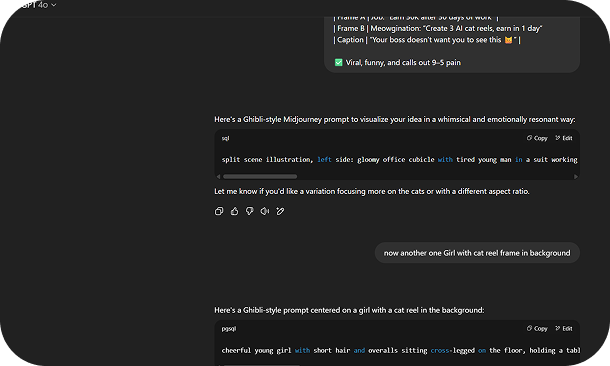
Task: Click the sql language label
Action: point(225,138)
